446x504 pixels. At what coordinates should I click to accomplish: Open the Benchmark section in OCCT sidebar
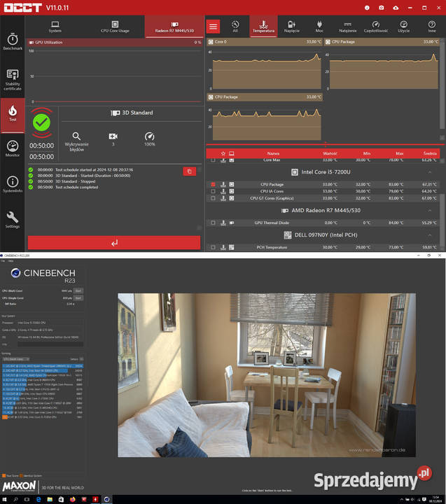click(x=13, y=42)
